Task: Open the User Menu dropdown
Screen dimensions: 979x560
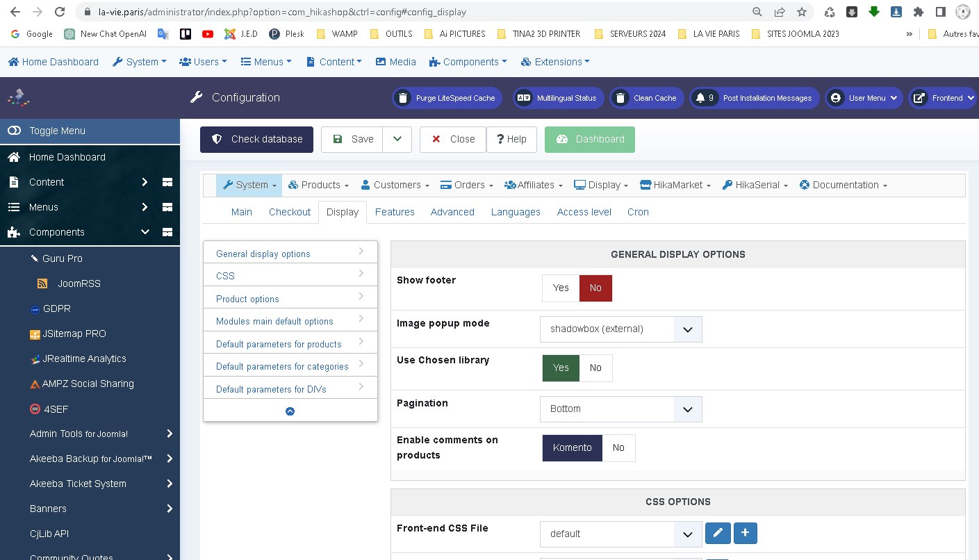Action: [864, 98]
